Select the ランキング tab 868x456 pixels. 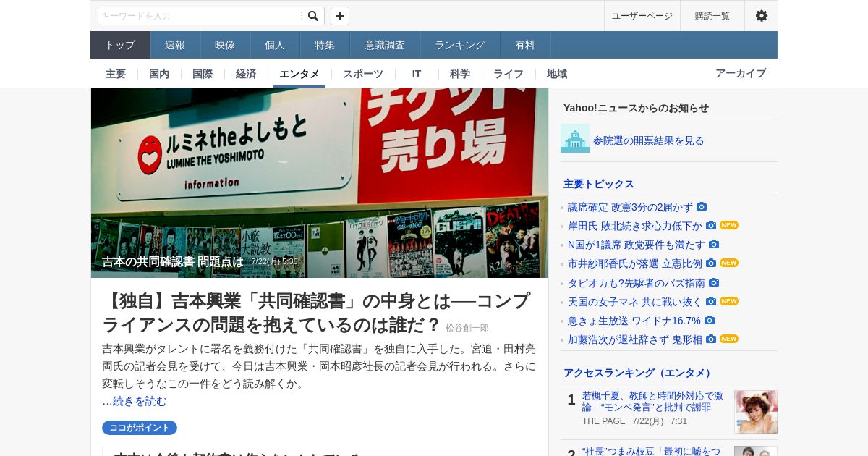tap(460, 45)
